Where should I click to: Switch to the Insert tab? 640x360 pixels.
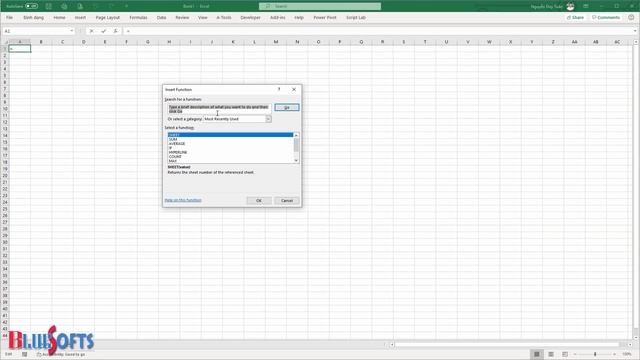80,18
